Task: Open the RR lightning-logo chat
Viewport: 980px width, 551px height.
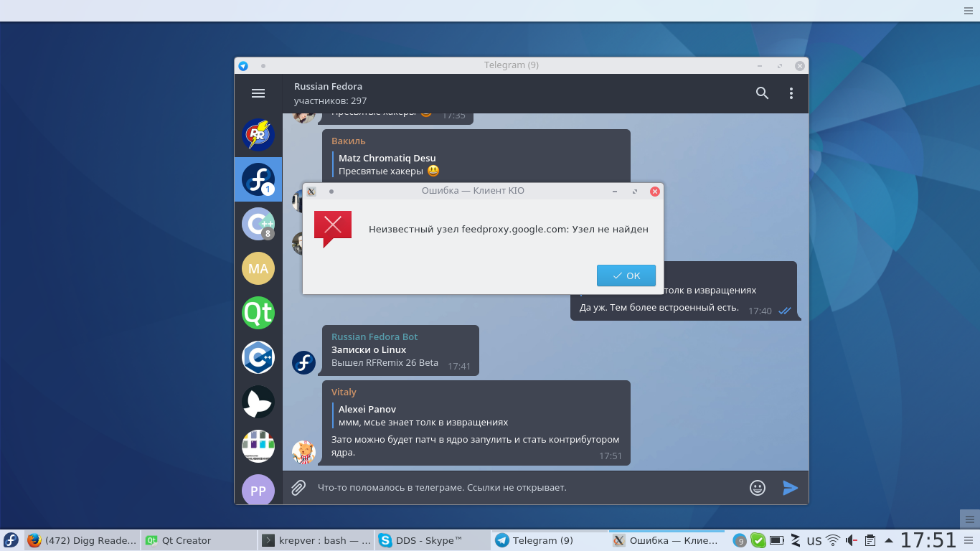Action: tap(258, 135)
